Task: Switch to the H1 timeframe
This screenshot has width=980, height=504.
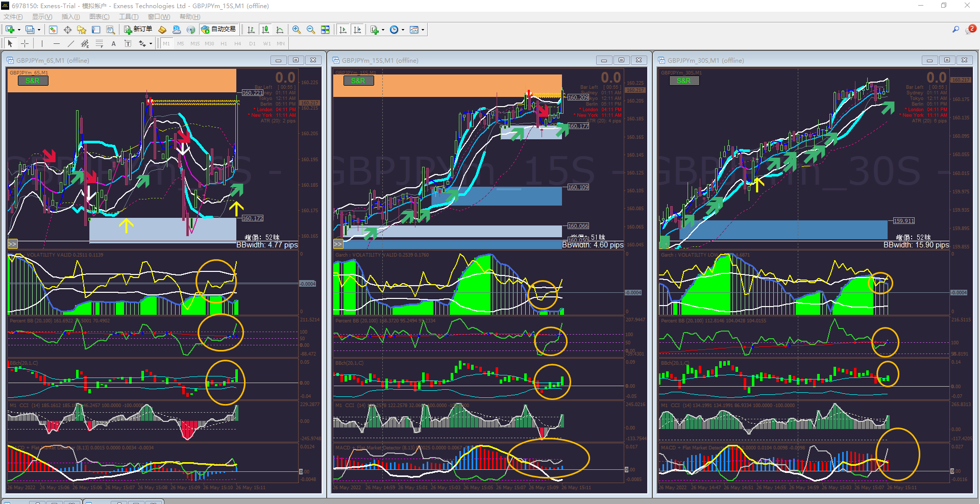Action: 224,43
